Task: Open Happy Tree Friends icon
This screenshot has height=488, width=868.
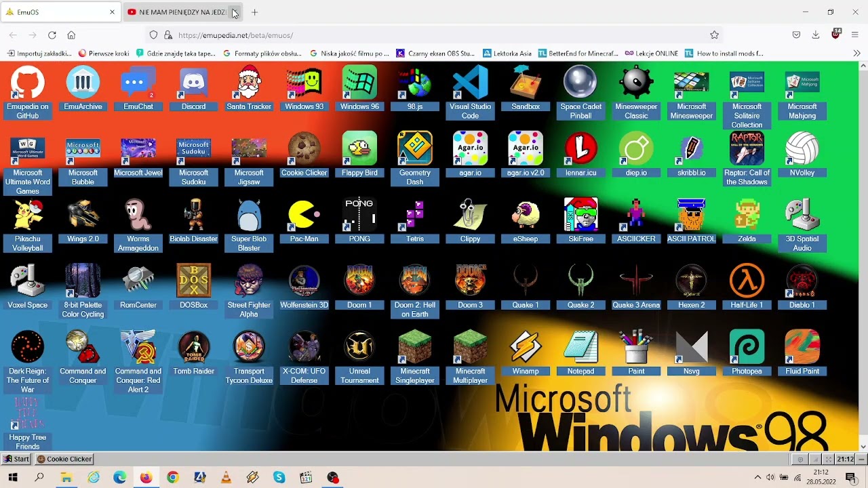Action: [x=28, y=424]
